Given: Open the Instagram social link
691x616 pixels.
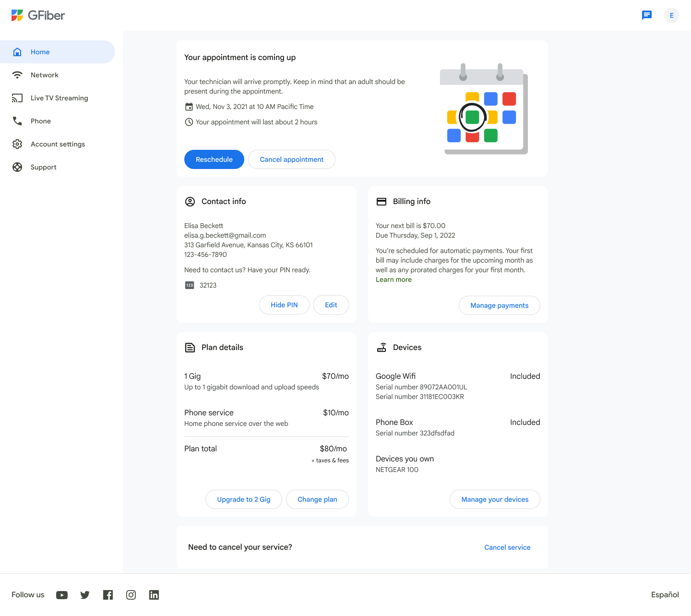Looking at the screenshot, I should [x=131, y=595].
